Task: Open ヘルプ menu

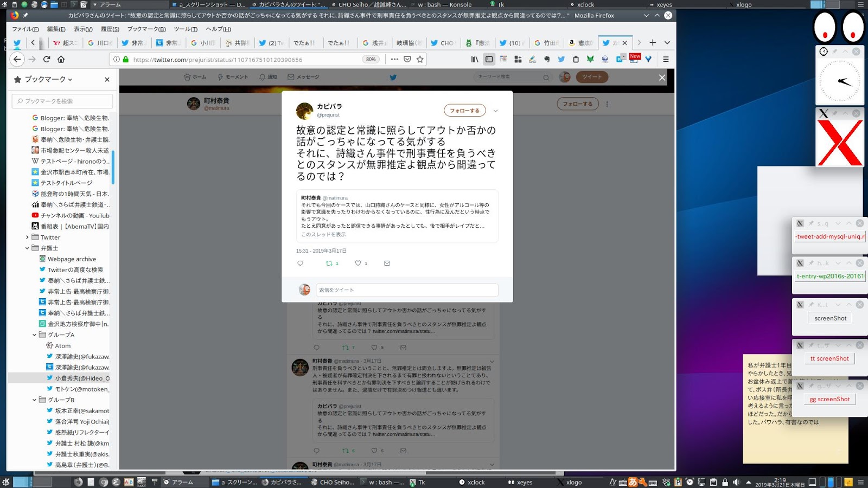Action: click(218, 29)
